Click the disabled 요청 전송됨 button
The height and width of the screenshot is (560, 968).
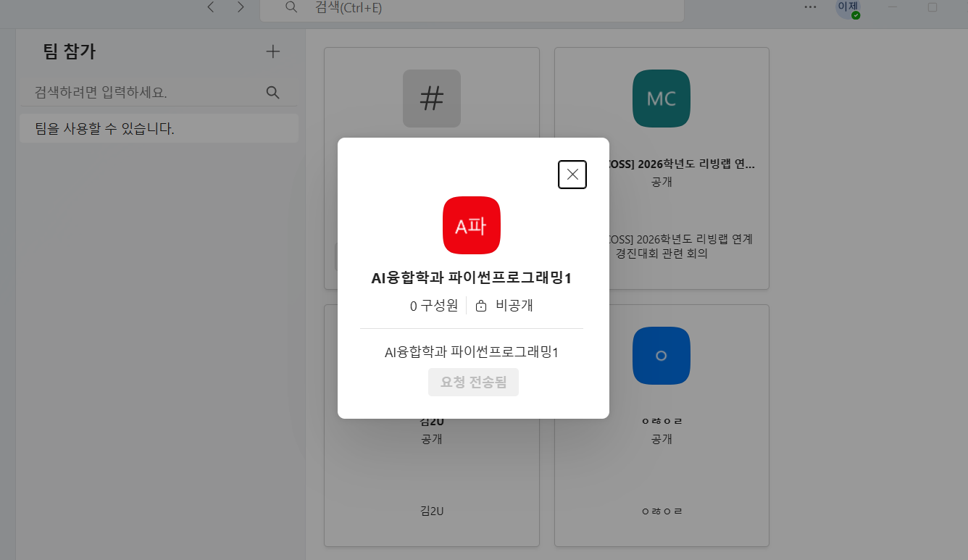pos(473,382)
